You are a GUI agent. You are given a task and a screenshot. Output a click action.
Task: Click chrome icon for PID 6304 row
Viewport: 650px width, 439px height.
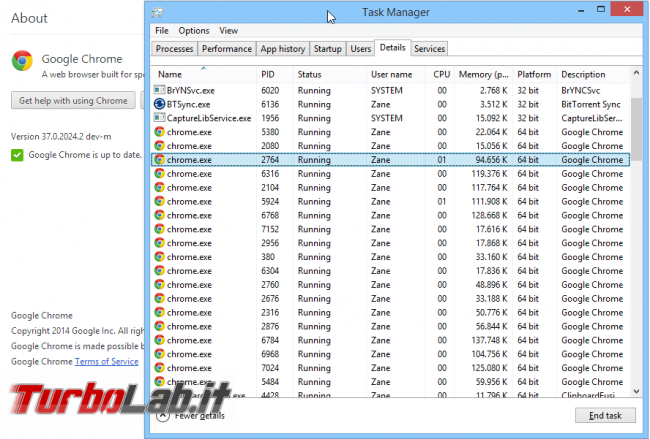159,271
